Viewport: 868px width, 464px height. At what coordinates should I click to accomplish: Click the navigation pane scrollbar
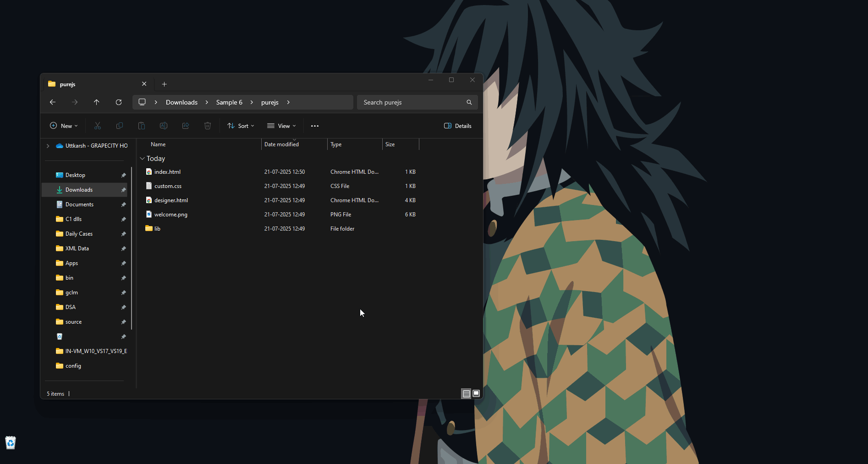point(132,248)
